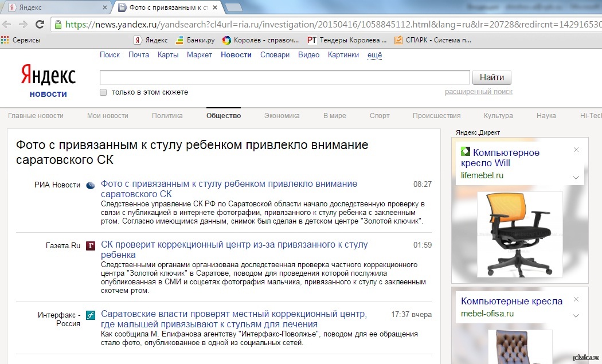
Task: Go to the Маркет service link
Action: [200, 55]
